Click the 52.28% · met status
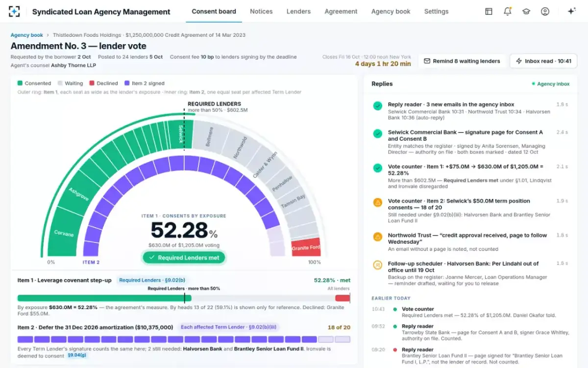 (x=332, y=280)
